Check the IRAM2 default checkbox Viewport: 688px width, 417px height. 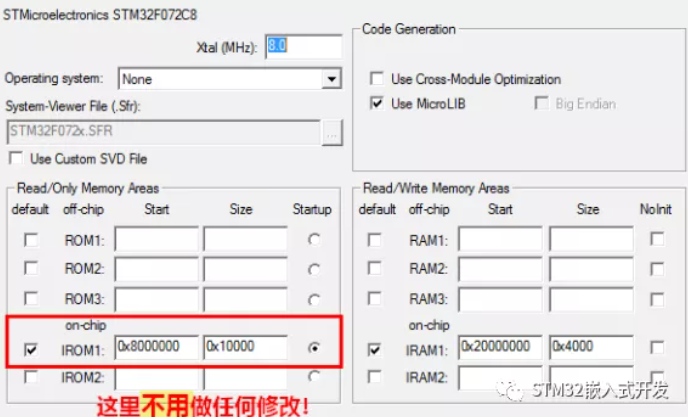(x=374, y=377)
